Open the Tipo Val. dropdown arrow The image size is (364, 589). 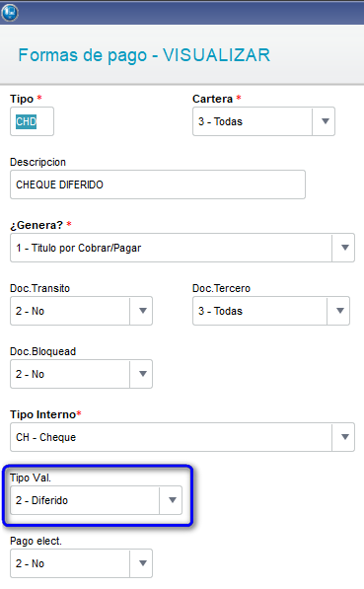point(172,500)
